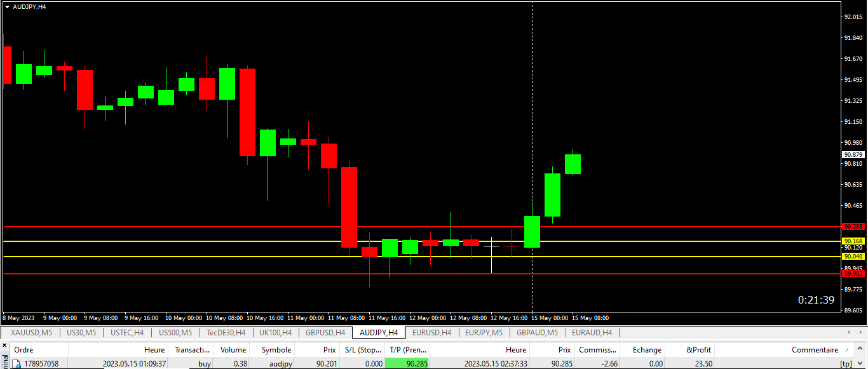The image size is (868, 369).
Task: Click the order icon beside 178957058
Action: tap(17, 364)
